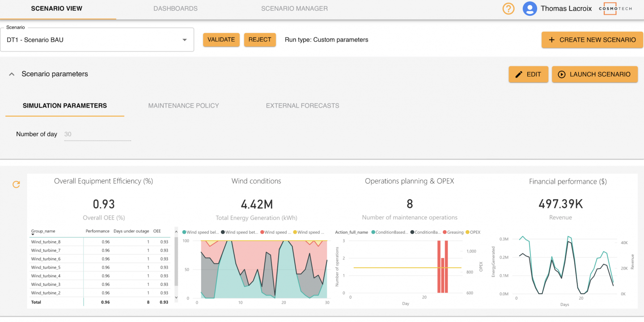Click the Launch Scenario button
Screen dimensions: 644x322
tap(595, 74)
